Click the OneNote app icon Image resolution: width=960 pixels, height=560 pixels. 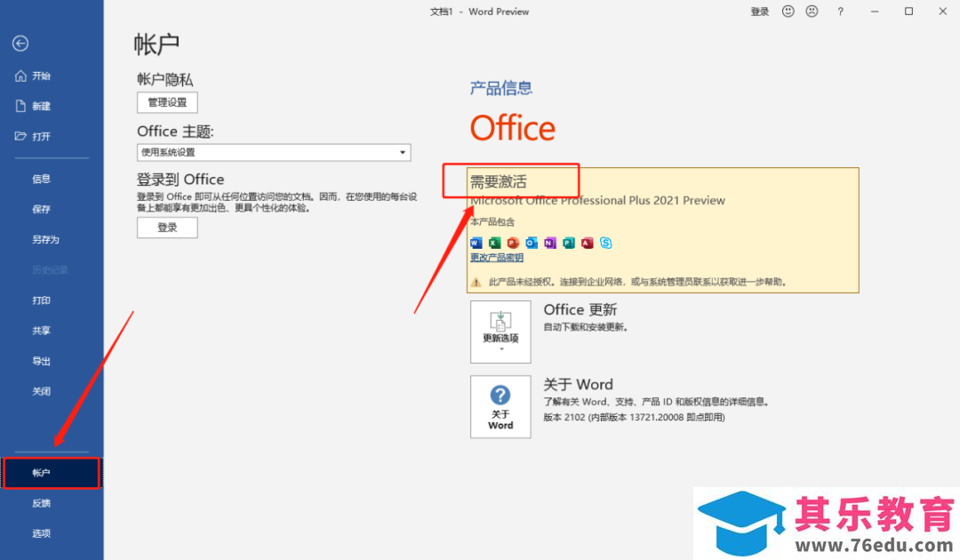[550, 243]
